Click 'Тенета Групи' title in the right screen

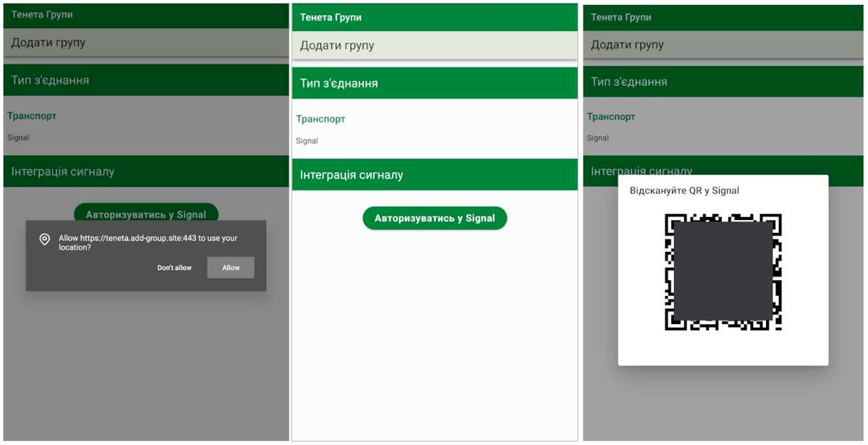coord(621,17)
